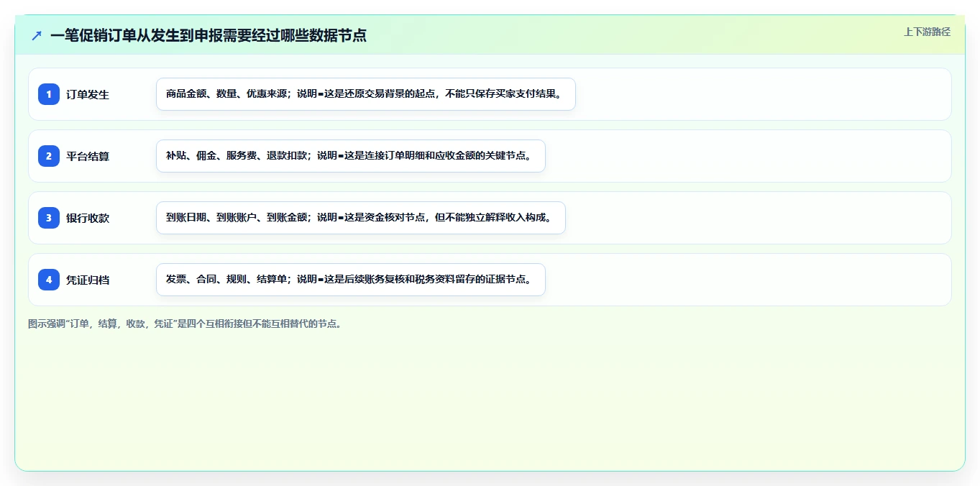Click the footnote starting 图示强调
The image size is (980, 486).
pyautogui.click(x=186, y=324)
